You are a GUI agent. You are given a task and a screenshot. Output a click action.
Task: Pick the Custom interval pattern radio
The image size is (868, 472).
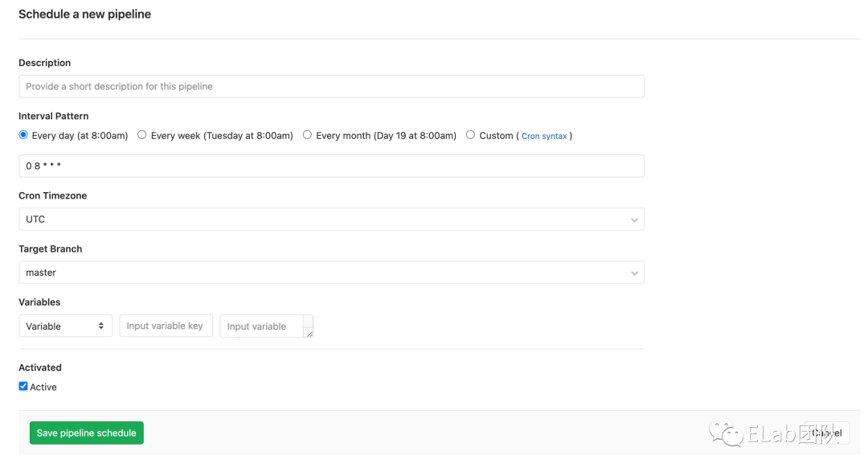[470, 135]
